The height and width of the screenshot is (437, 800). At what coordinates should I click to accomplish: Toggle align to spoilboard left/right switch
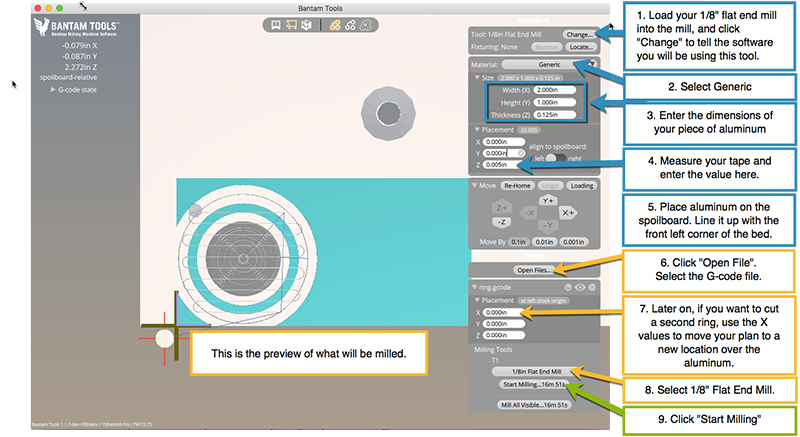click(x=556, y=158)
